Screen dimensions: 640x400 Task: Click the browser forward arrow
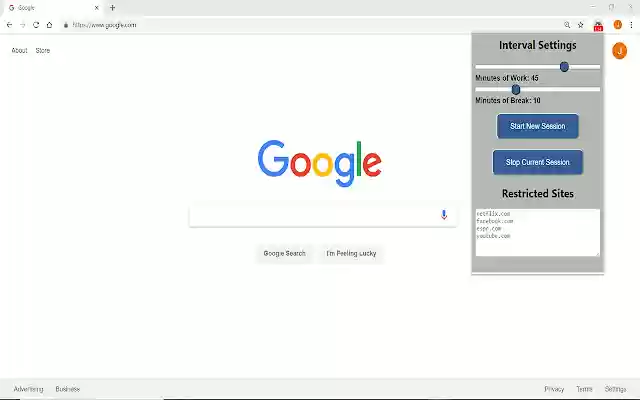pyautogui.click(x=22, y=25)
